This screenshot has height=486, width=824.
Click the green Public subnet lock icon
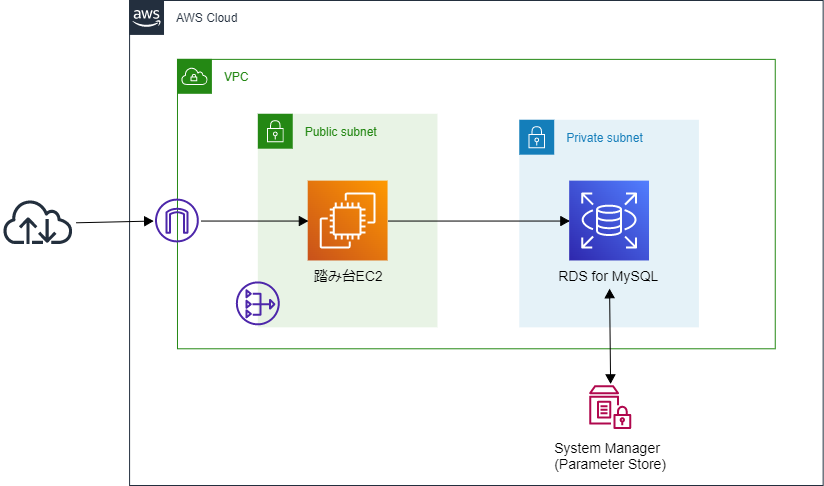coord(276,131)
